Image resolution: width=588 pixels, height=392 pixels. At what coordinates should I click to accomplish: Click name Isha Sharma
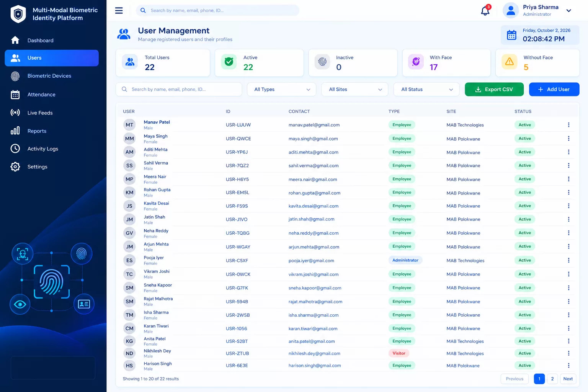click(156, 312)
